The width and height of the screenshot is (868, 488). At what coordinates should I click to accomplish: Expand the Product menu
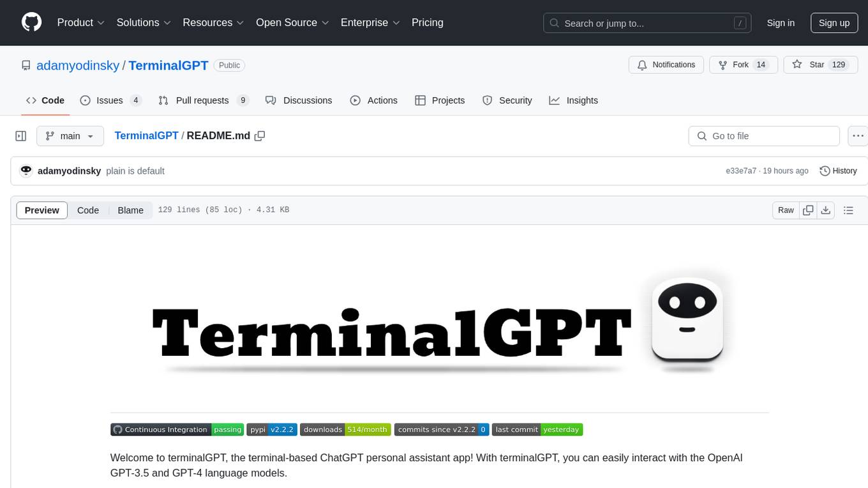(80, 22)
